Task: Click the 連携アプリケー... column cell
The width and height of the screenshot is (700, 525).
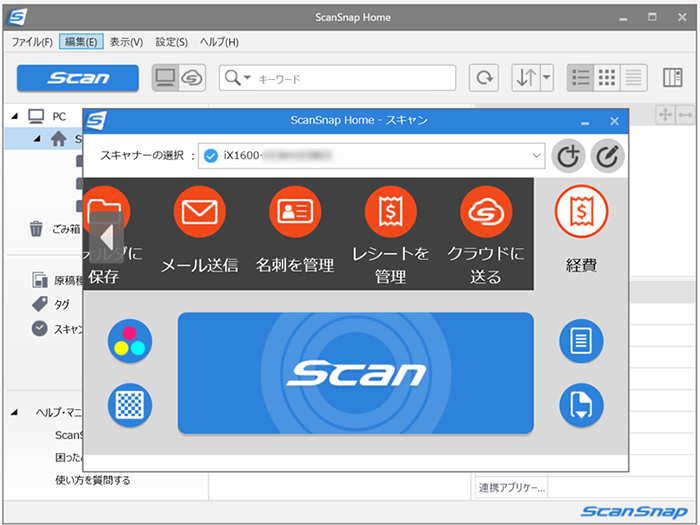Action: [x=512, y=488]
